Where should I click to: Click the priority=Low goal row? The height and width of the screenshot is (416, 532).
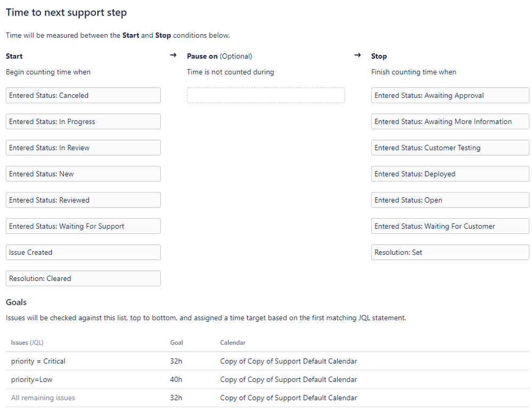[267, 379]
